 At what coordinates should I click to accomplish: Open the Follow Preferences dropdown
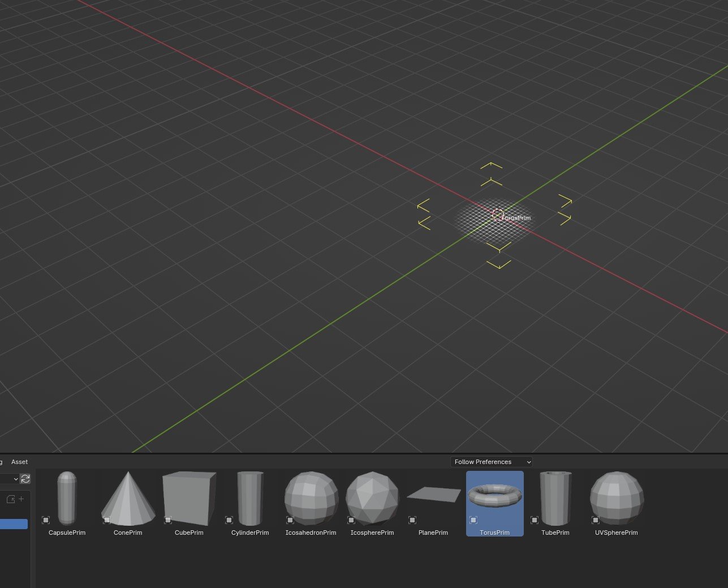(492, 462)
